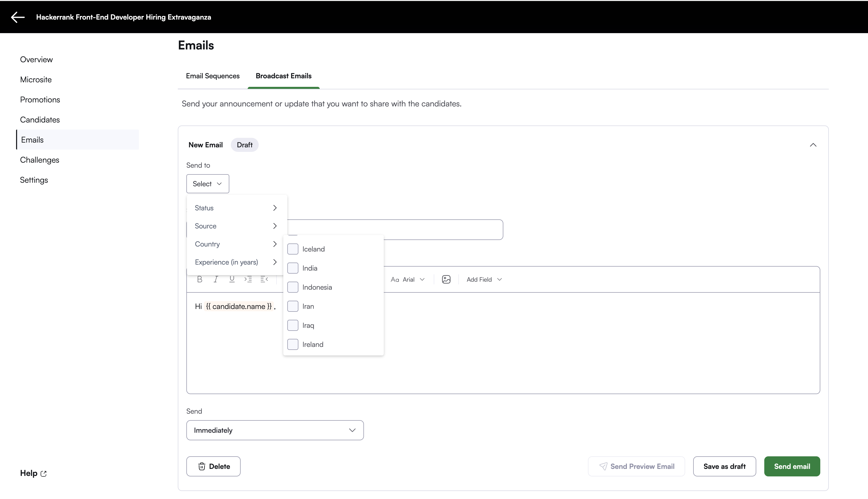Check the India country checkbox

(292, 268)
